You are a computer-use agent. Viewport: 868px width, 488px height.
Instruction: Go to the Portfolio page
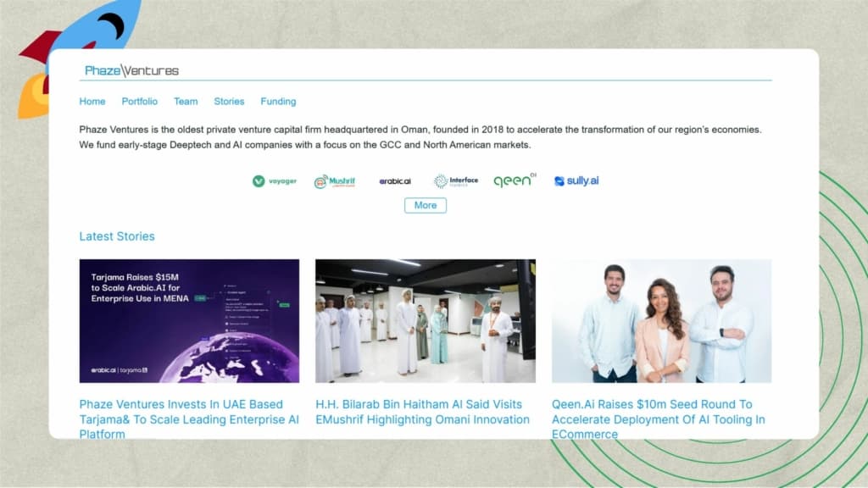tap(140, 102)
